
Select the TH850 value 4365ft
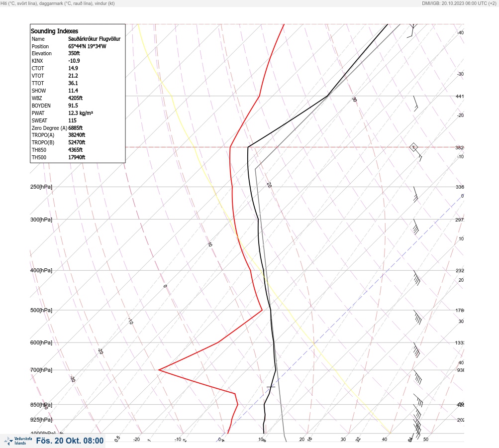(75, 150)
